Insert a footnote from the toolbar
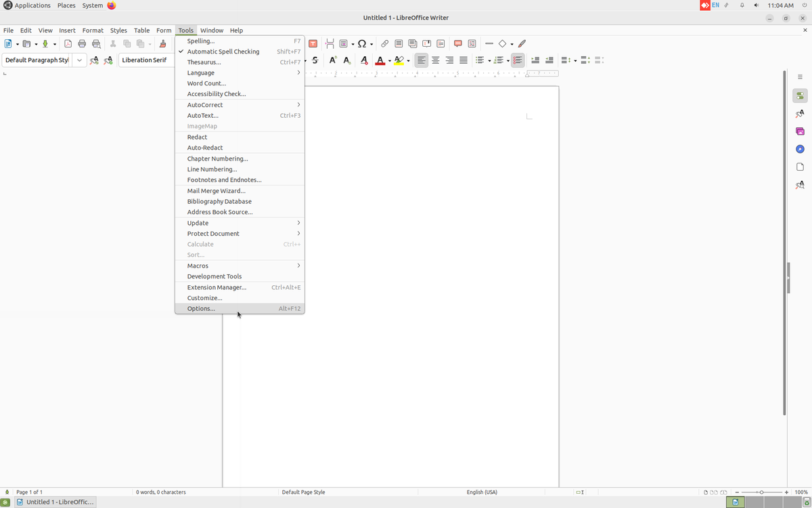Image resolution: width=812 pixels, height=508 pixels. coord(398,43)
